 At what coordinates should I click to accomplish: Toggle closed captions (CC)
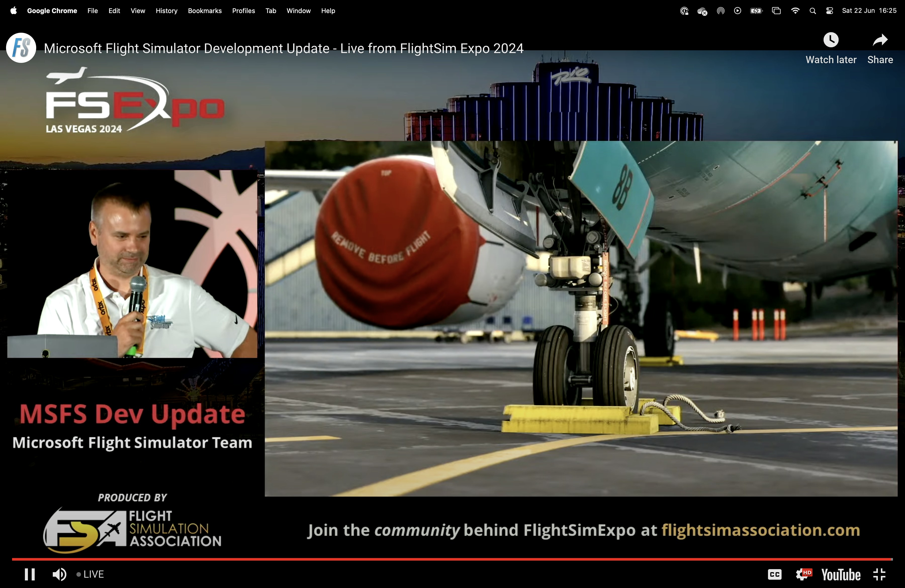click(774, 574)
